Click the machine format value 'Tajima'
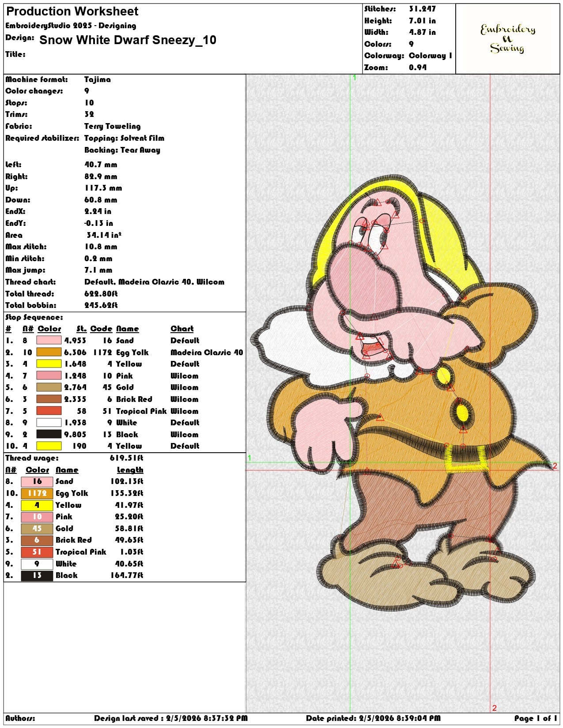Viewport: 563px width, 728px height. point(98,79)
